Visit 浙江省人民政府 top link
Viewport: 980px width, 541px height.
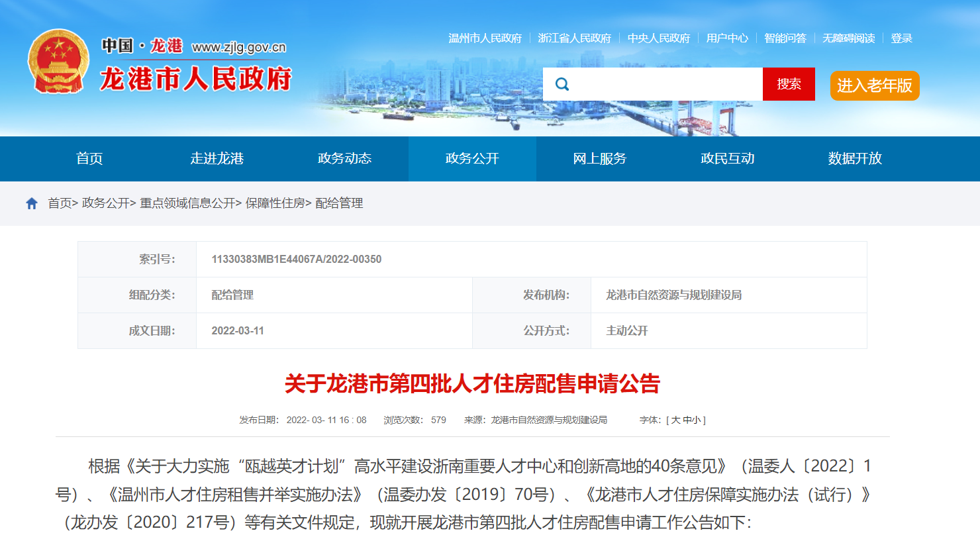tap(574, 38)
